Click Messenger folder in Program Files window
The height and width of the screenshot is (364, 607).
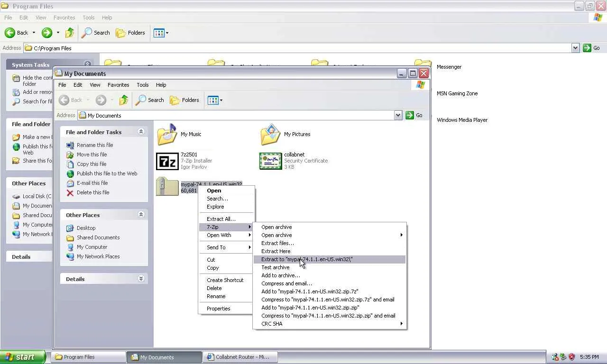(449, 67)
